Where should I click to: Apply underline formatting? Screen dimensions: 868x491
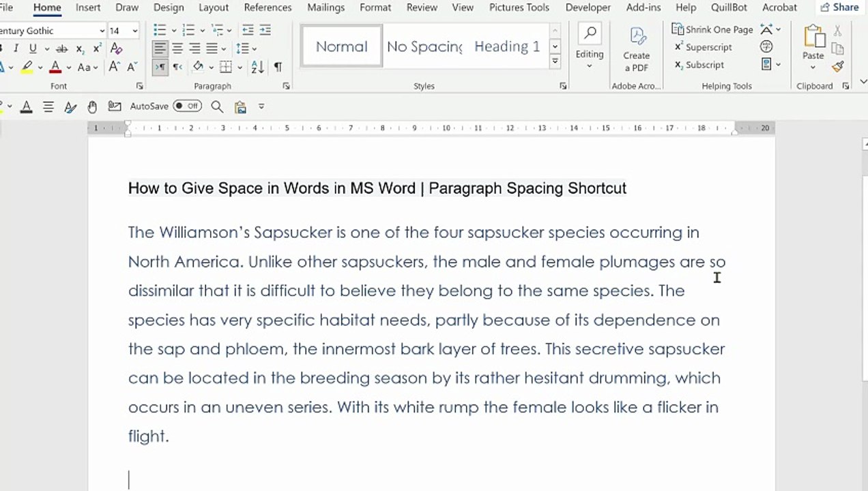tap(32, 48)
